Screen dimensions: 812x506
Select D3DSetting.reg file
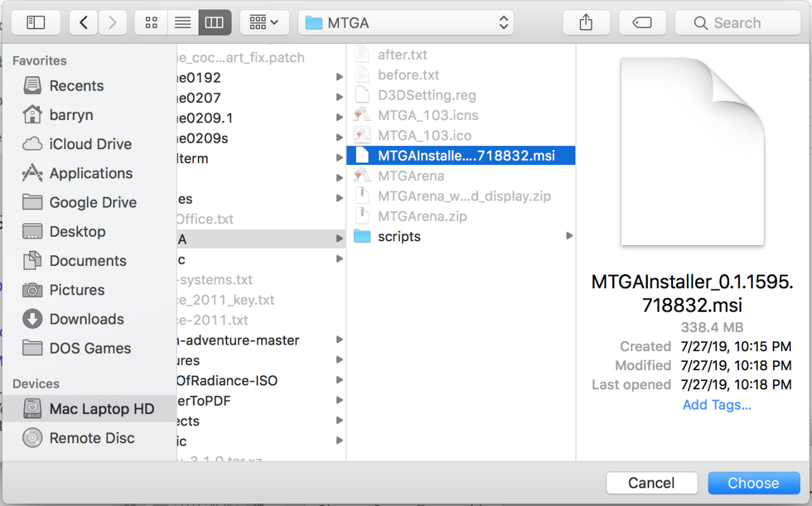(461, 95)
